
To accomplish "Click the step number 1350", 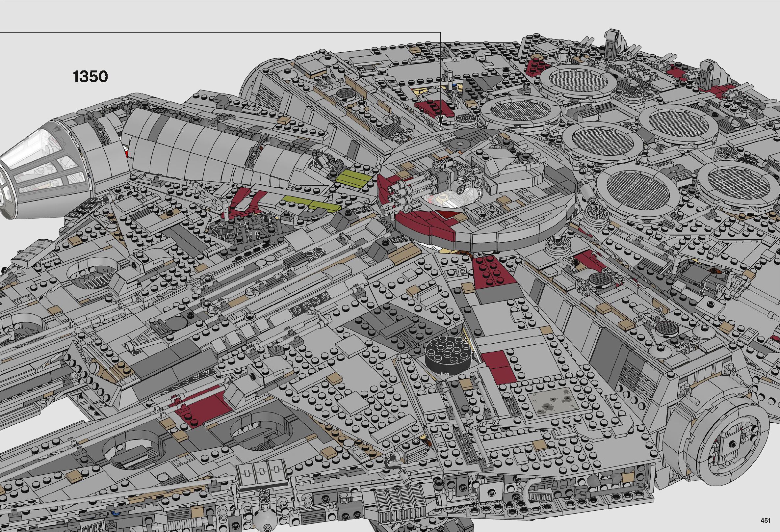I will pyautogui.click(x=90, y=77).
